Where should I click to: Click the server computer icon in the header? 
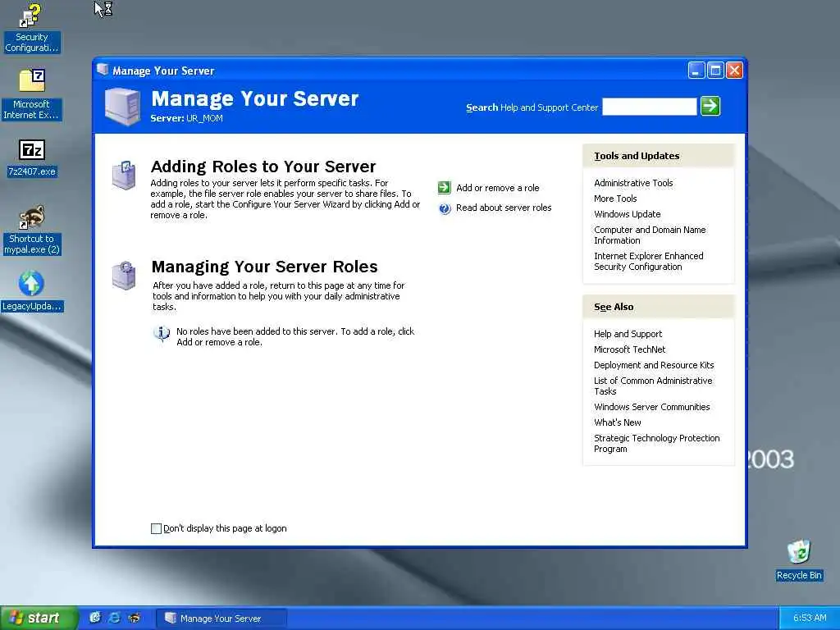(123, 107)
